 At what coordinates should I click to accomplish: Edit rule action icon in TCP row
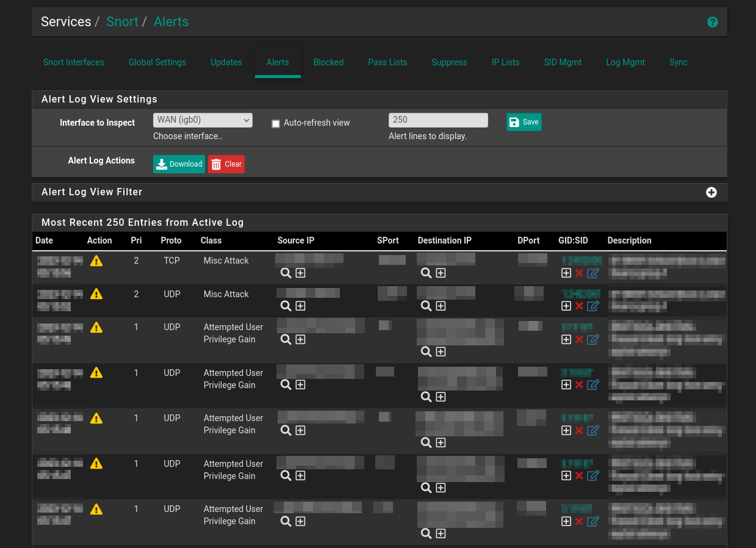pos(593,273)
